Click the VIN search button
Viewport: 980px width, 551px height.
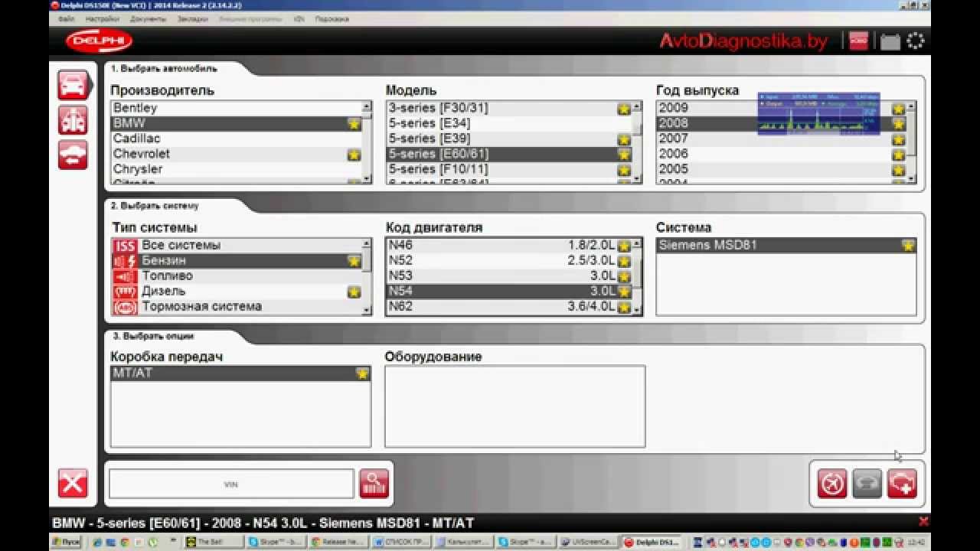(x=374, y=484)
